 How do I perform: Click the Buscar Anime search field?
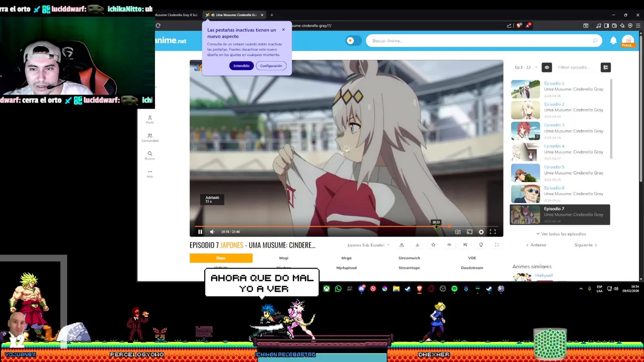pos(483,41)
